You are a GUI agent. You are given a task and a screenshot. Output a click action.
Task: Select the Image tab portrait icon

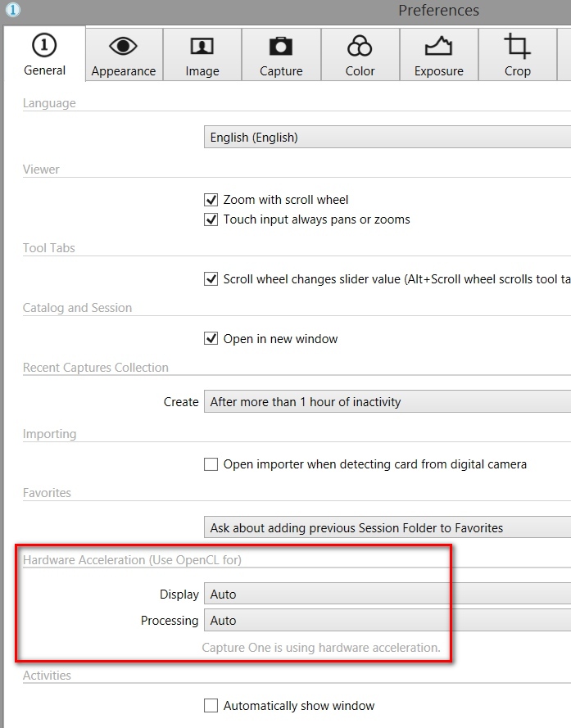point(202,46)
